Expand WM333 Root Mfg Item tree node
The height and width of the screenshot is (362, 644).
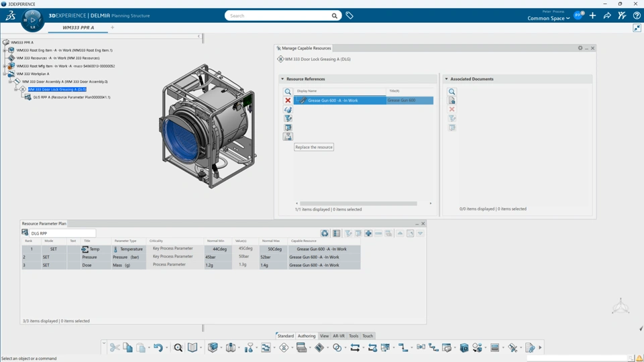click(5, 66)
